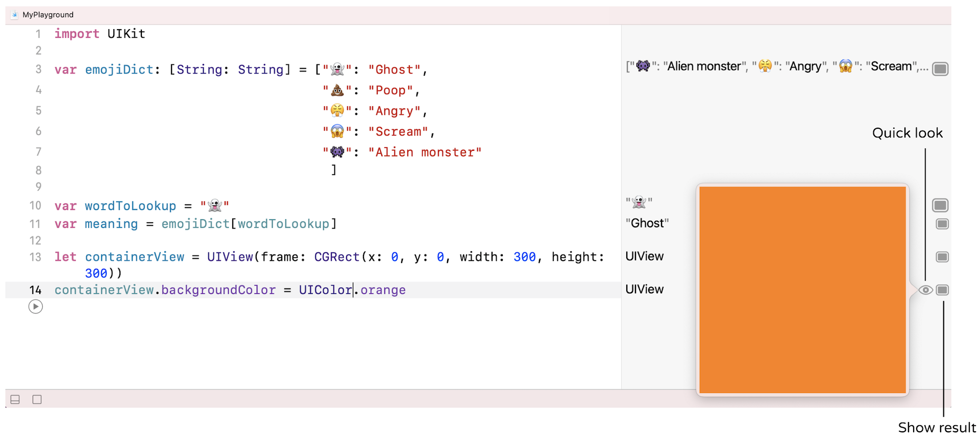Click line number 3 in the gutter
The width and height of the screenshot is (980, 442).
[x=38, y=69]
